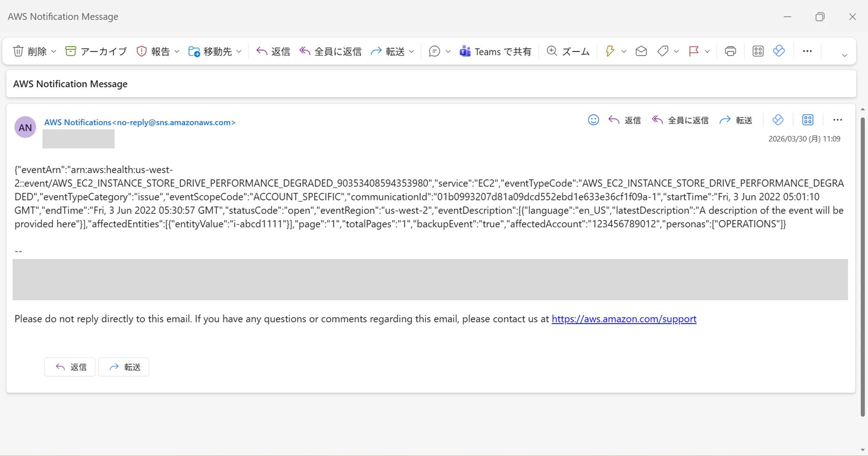This screenshot has height=456, width=868.
Task: Share the email via Teams で共有
Action: pyautogui.click(x=495, y=51)
